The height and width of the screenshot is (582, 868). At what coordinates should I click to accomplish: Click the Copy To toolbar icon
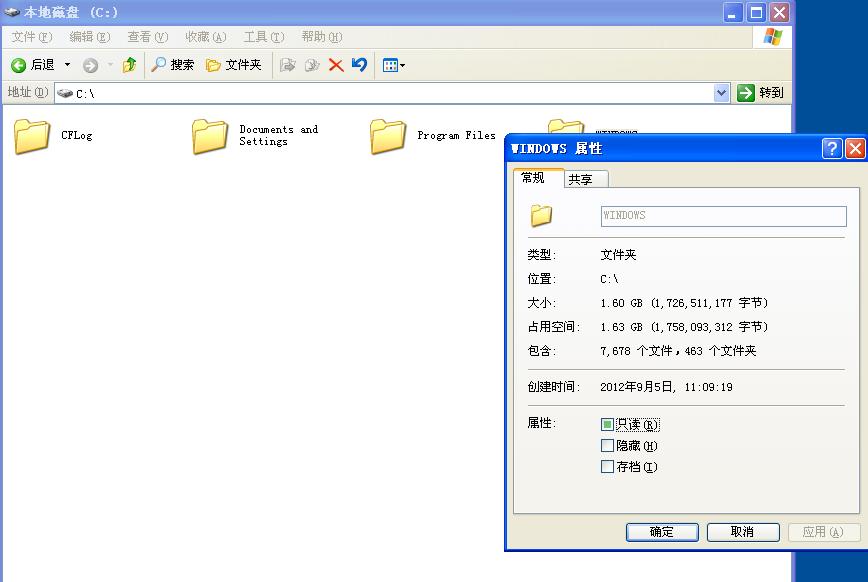[x=312, y=65]
